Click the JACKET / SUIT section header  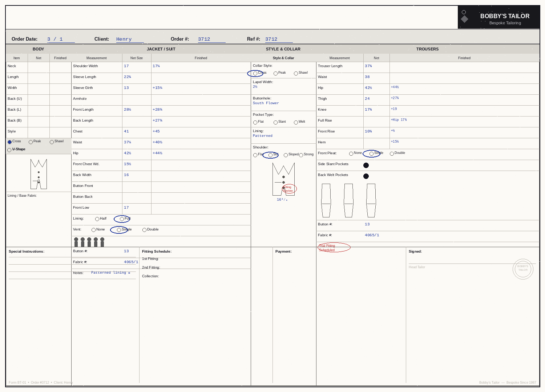click(161, 49)
